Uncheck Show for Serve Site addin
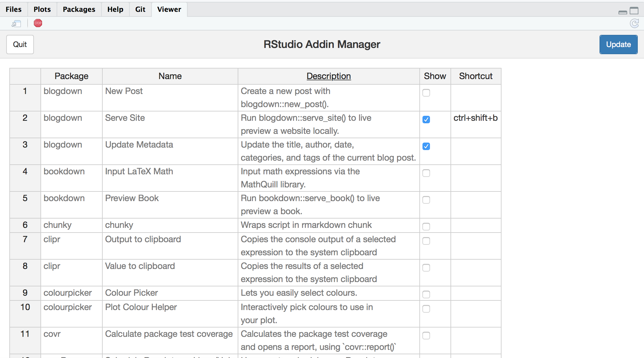The image size is (644, 358). [x=426, y=120]
